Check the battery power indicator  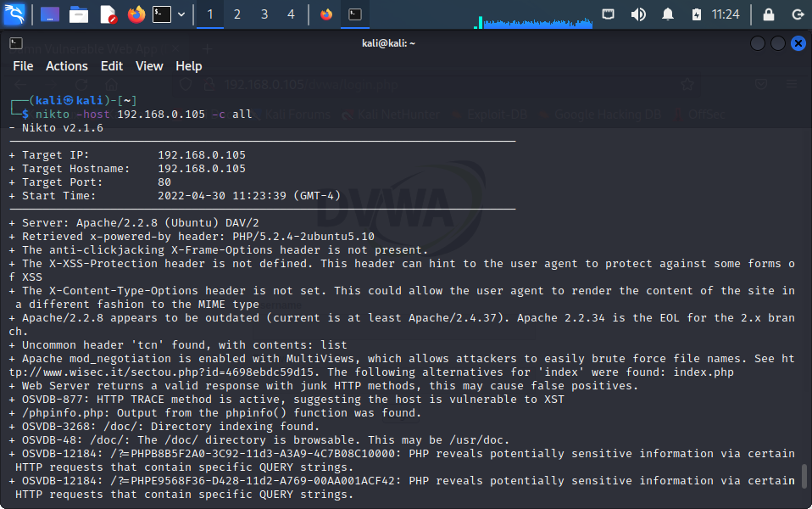(x=697, y=14)
